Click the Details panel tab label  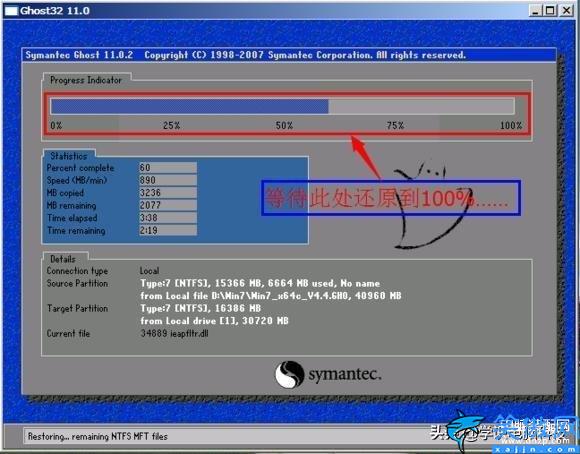(63, 259)
